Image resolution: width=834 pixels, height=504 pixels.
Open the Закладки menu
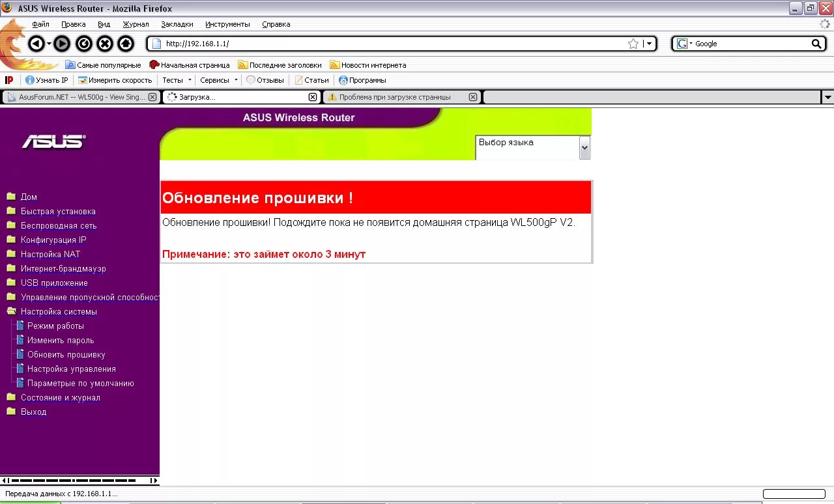[177, 24]
